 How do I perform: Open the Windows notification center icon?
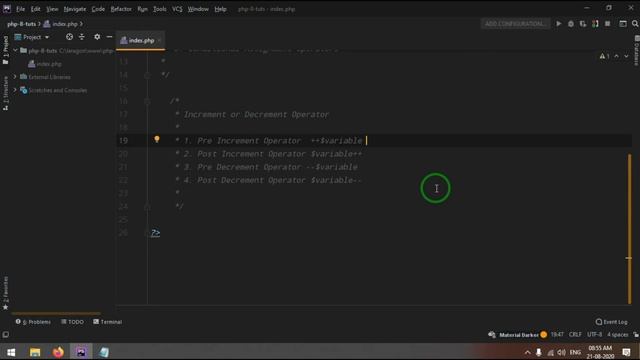point(626,352)
